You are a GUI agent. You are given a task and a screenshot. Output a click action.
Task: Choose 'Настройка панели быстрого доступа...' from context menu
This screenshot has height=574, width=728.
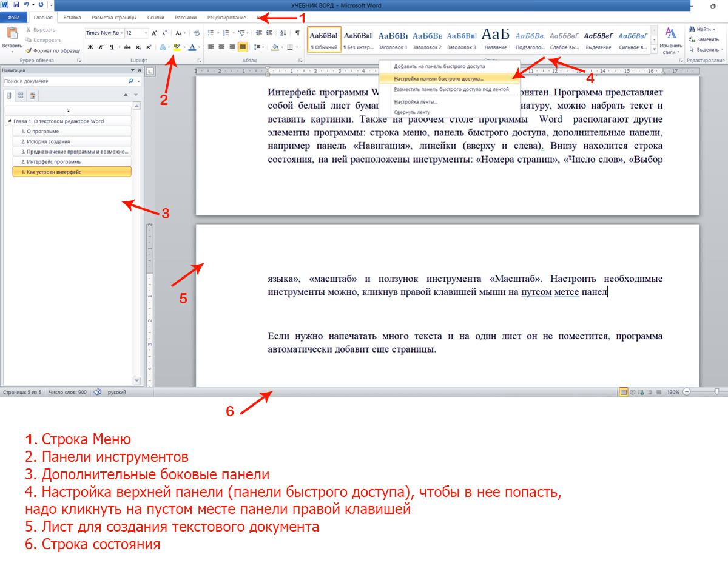[x=438, y=78]
